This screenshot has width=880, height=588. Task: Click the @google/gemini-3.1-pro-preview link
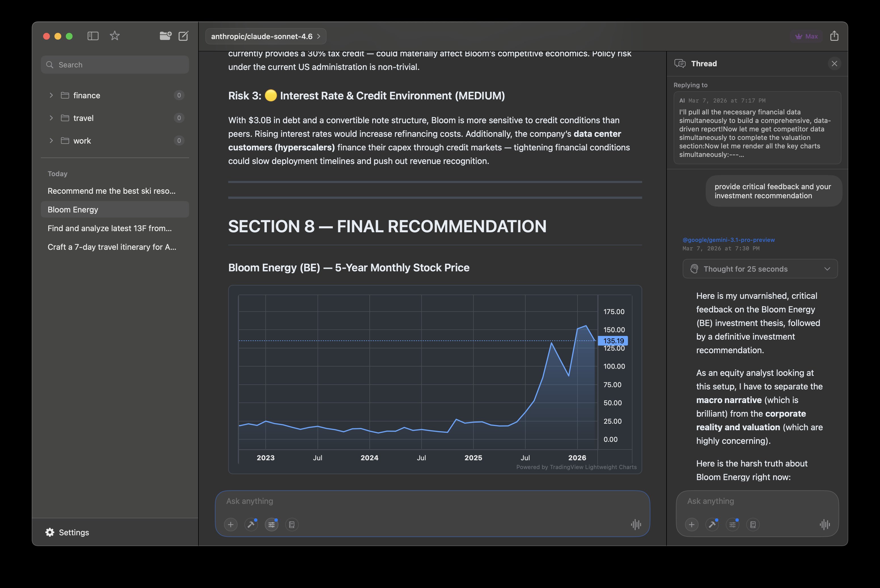(728, 240)
